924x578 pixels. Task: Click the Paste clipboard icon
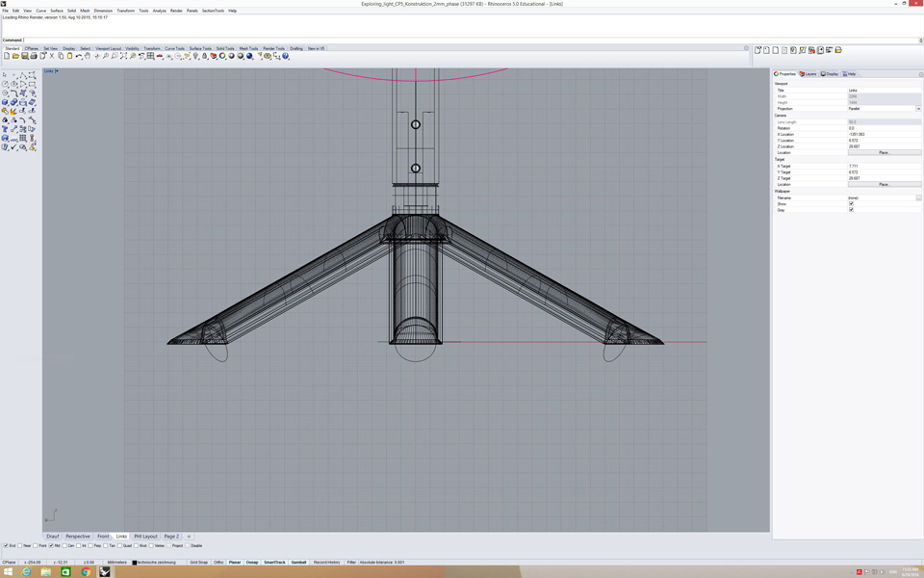pos(69,56)
